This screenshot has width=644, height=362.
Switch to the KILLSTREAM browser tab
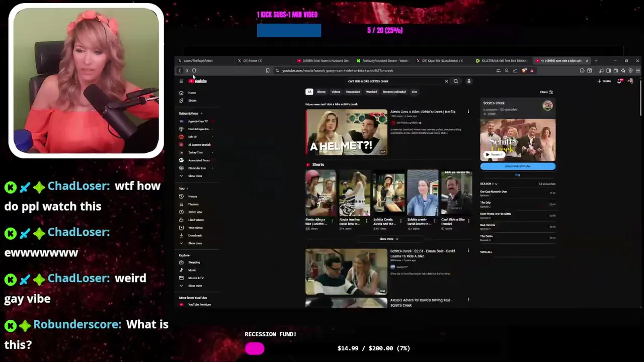pos(503,61)
